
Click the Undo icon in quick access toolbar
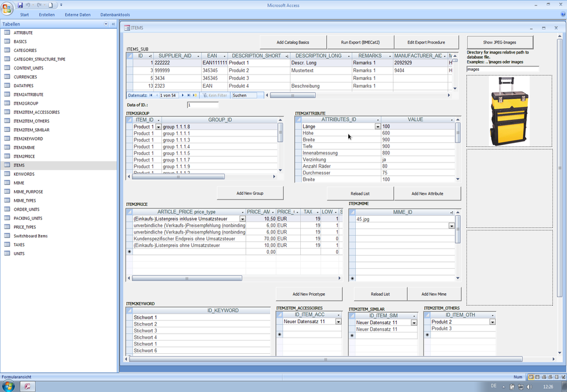pos(28,5)
